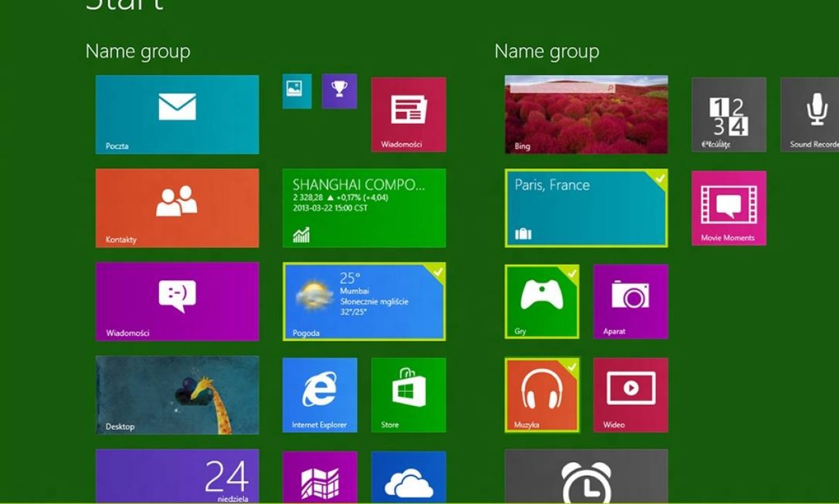
Task: Open the Poczta mail tile
Action: (x=177, y=114)
